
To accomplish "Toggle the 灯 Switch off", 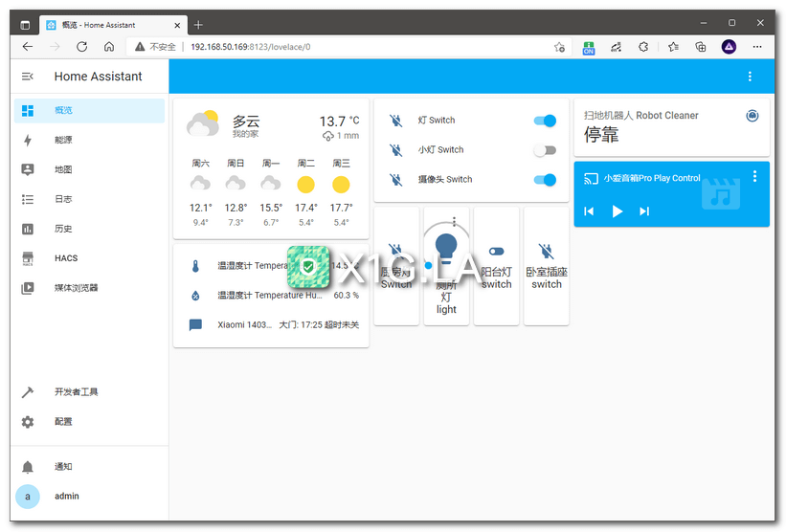I will click(x=545, y=121).
